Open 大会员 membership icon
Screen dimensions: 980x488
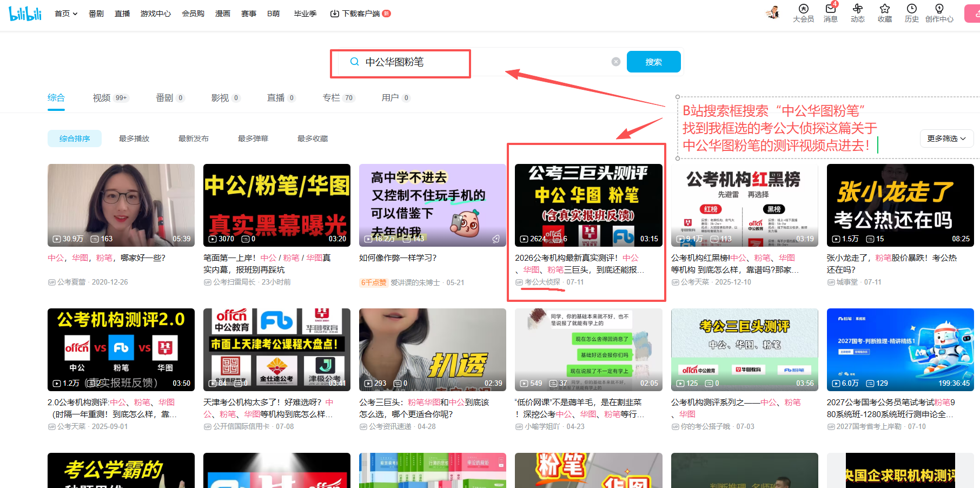(803, 13)
